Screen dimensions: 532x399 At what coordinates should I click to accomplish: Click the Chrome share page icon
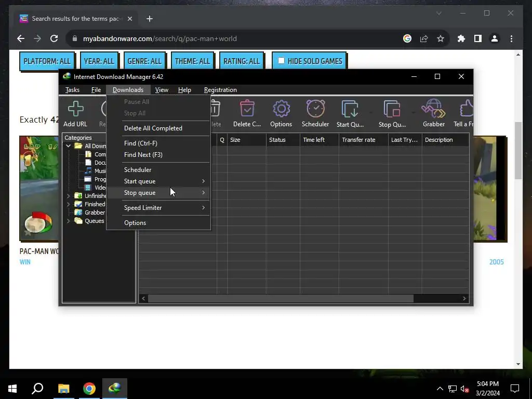tap(424, 38)
